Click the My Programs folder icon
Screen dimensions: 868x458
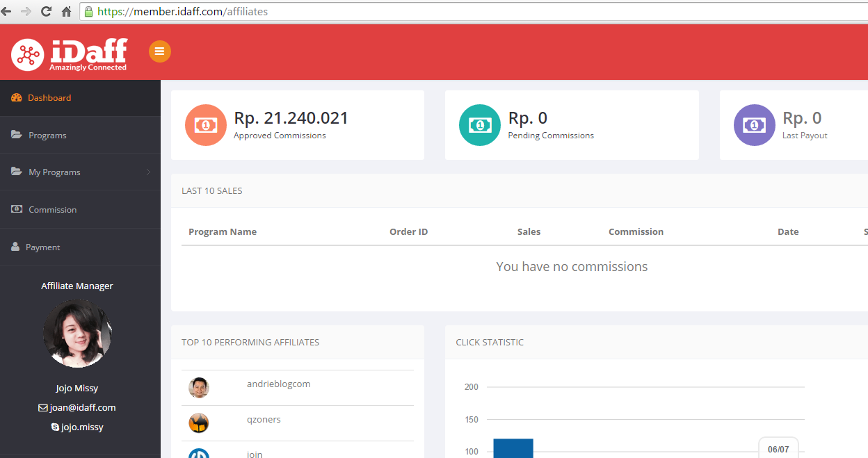point(17,172)
